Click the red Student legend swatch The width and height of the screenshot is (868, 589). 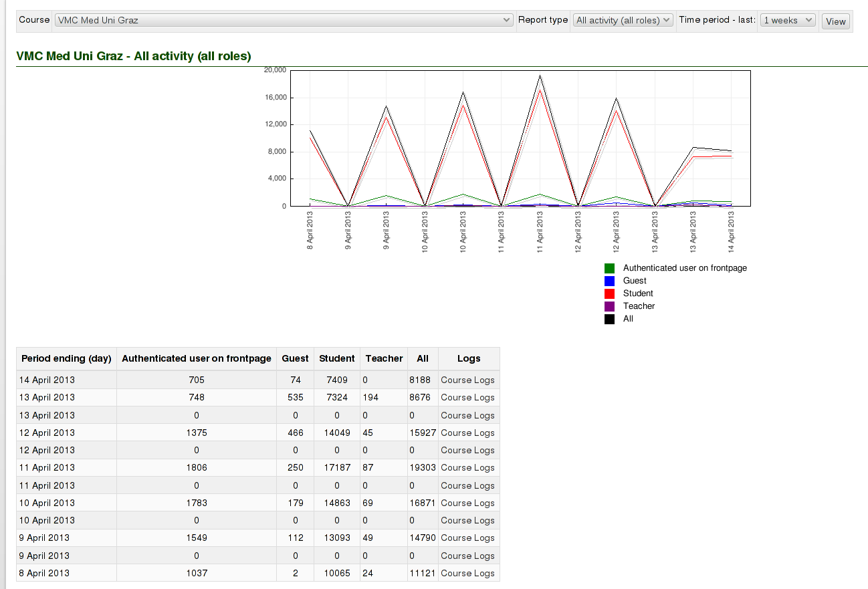tap(609, 293)
